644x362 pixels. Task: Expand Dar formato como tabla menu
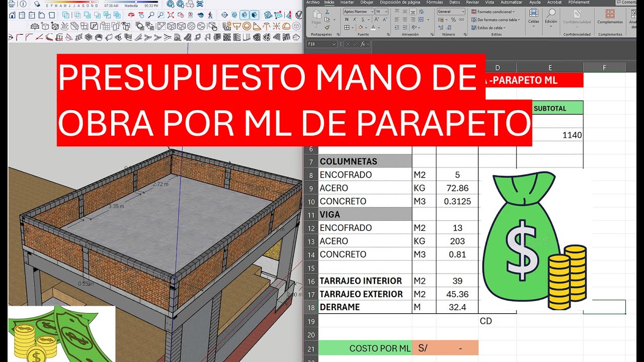pyautogui.click(x=496, y=20)
